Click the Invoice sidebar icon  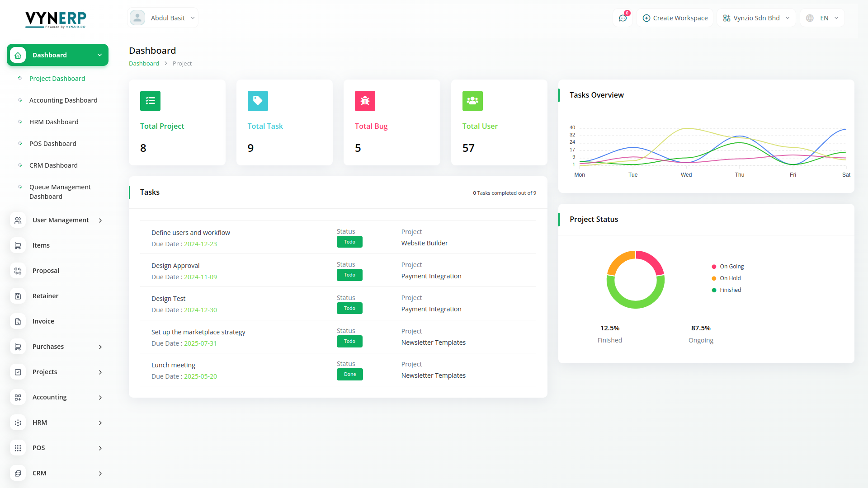(18, 321)
